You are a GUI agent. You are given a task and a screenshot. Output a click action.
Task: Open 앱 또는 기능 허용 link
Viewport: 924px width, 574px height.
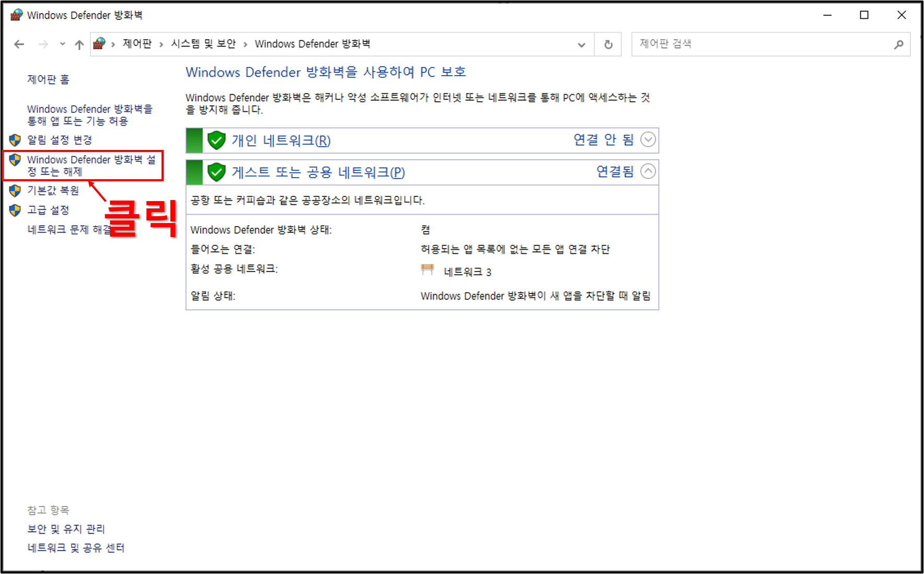tap(90, 115)
